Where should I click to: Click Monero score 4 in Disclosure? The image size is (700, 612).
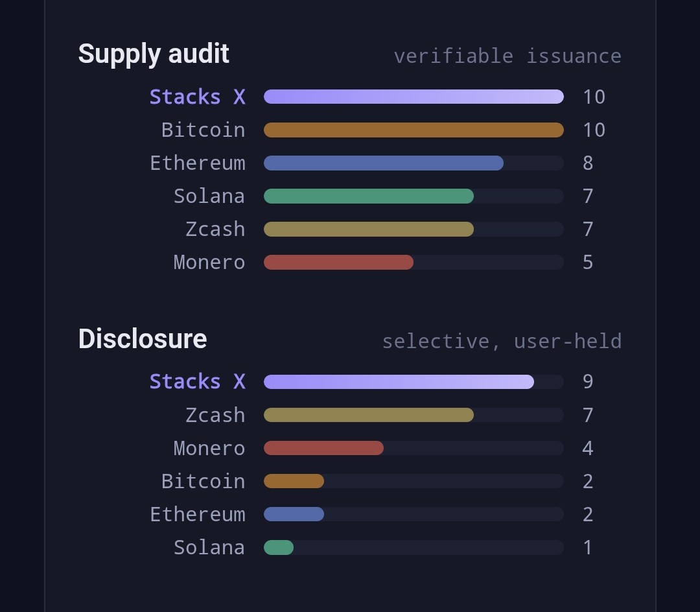click(588, 448)
